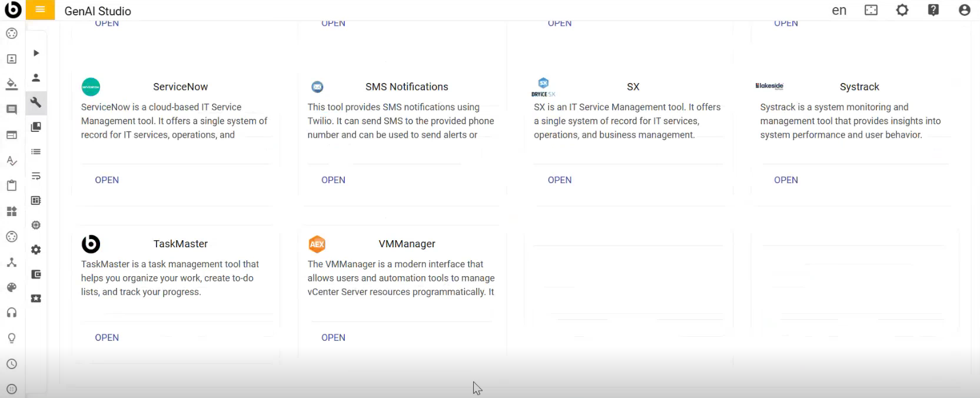Click the paint bucket fill icon

pos(11,84)
